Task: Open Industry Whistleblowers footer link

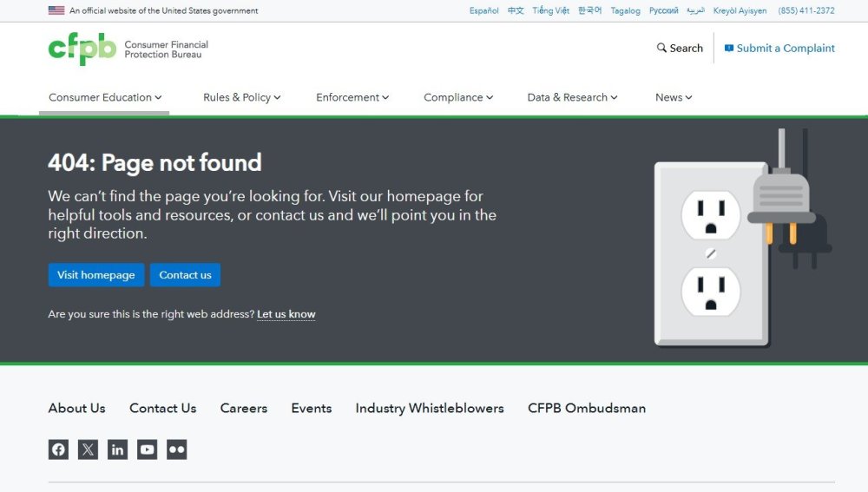Action: pyautogui.click(x=430, y=409)
